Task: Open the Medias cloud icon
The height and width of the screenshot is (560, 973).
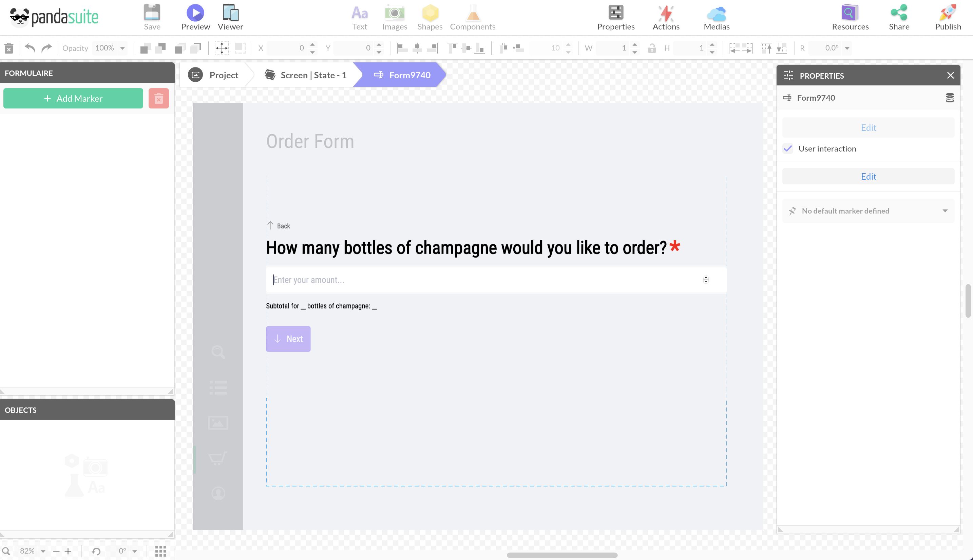Action: 716,14
